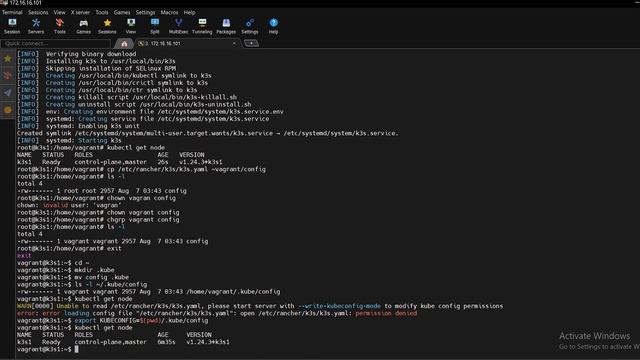Click the 'export KUBECONFIG' command line
The width and height of the screenshot is (640, 360).
[x=113, y=320]
